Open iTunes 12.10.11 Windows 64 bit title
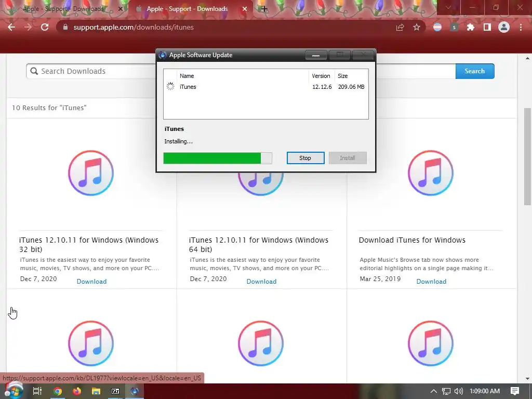This screenshot has width=532, height=399. 259,245
